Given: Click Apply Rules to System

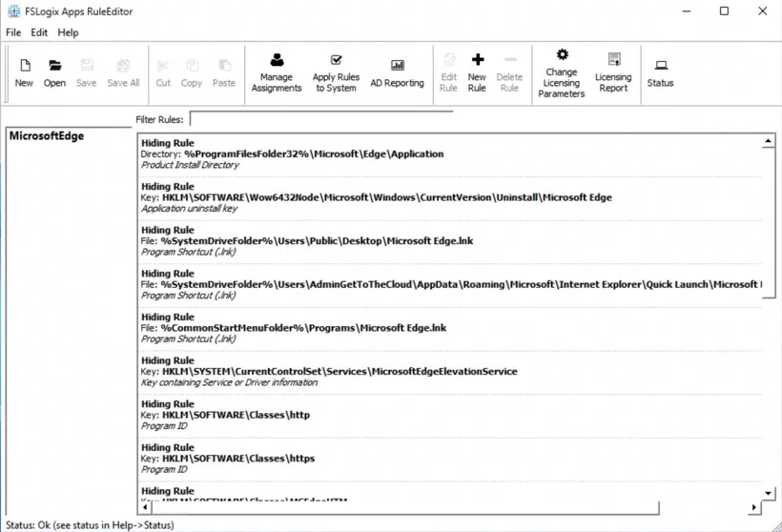Looking at the screenshot, I should click(336, 73).
